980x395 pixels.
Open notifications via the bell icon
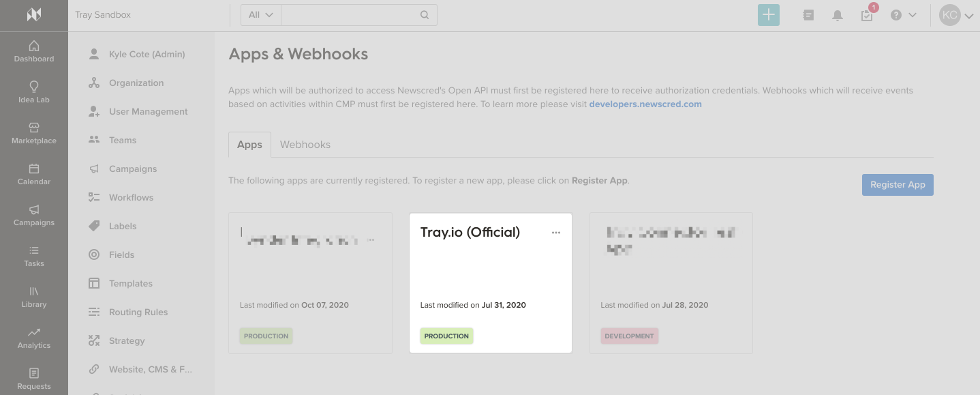[x=837, y=14]
